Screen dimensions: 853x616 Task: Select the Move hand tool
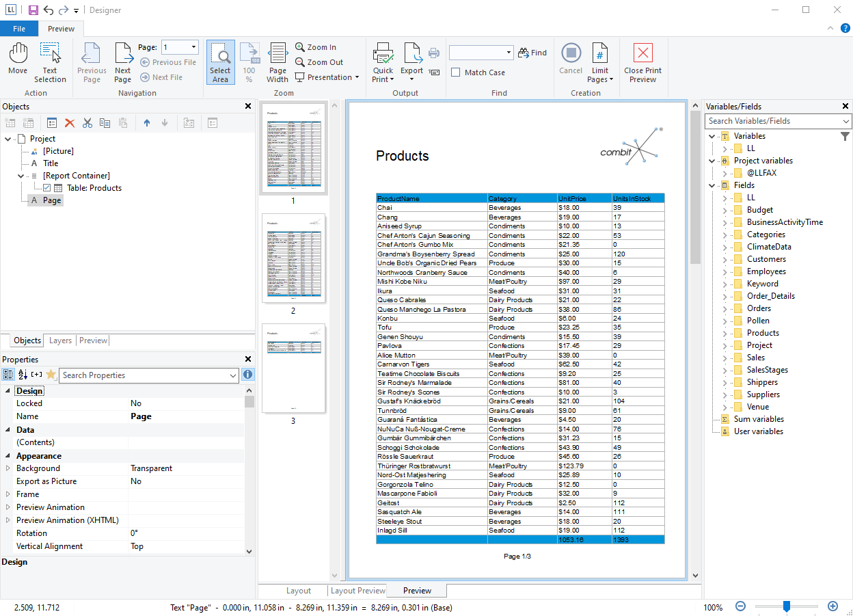click(18, 59)
